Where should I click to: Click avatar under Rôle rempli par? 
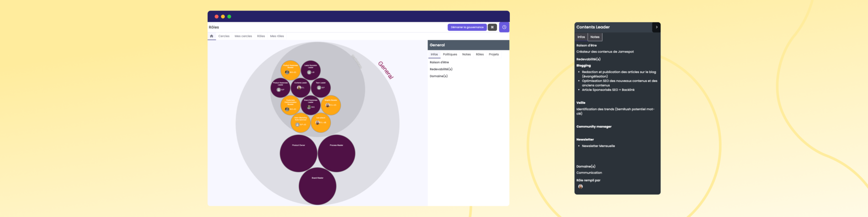pyautogui.click(x=580, y=186)
